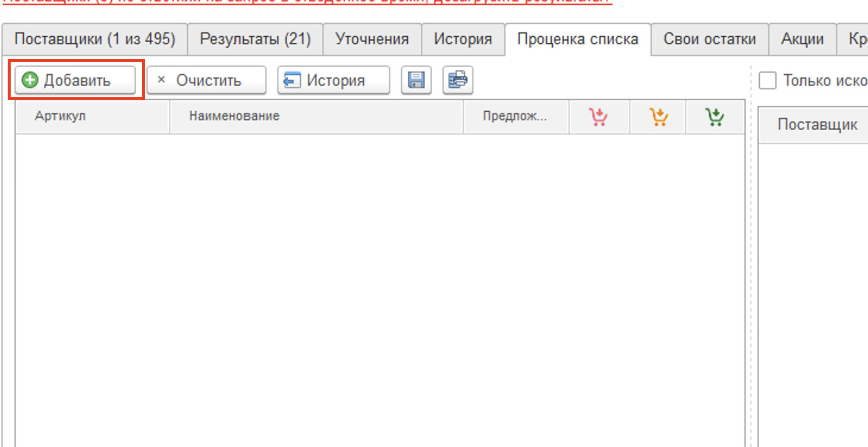The width and height of the screenshot is (868, 447).
Task: Click the Артикул column header
Action: point(92,117)
